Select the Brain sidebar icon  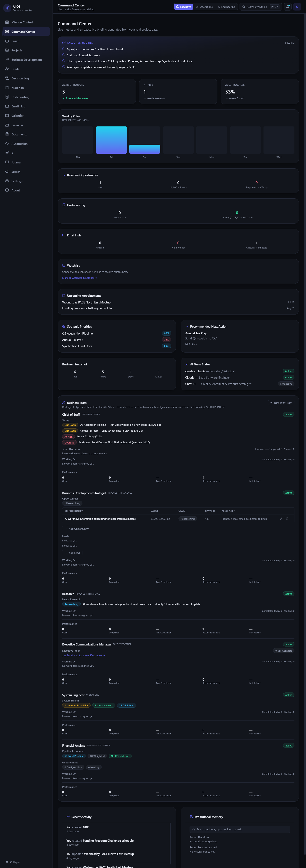pyautogui.click(x=7, y=41)
